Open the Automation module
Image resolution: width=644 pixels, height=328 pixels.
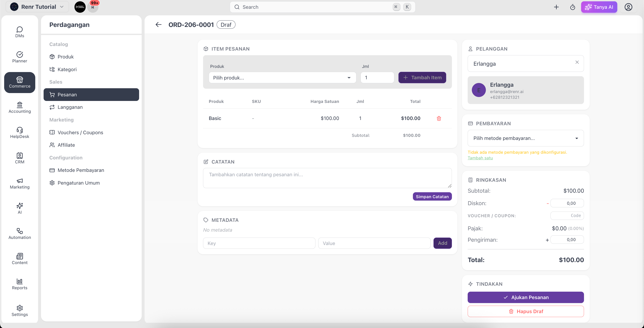[x=19, y=234]
